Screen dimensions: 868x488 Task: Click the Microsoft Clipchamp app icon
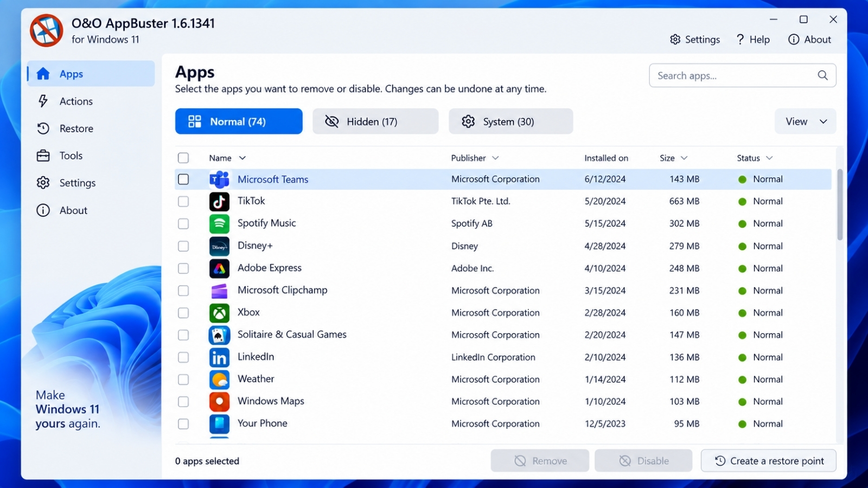click(219, 291)
